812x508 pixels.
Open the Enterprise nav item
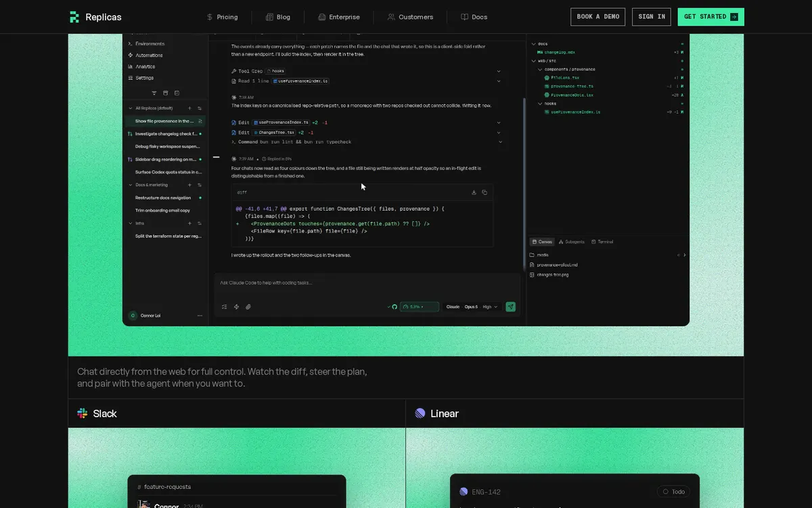(x=338, y=17)
